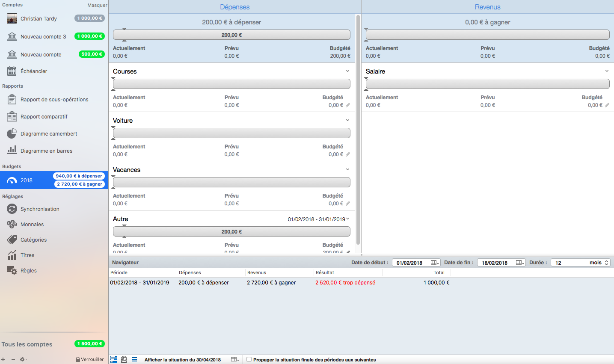Open the gear actions menu in sidebar
The height and width of the screenshot is (364, 614).
pyautogui.click(x=24, y=359)
